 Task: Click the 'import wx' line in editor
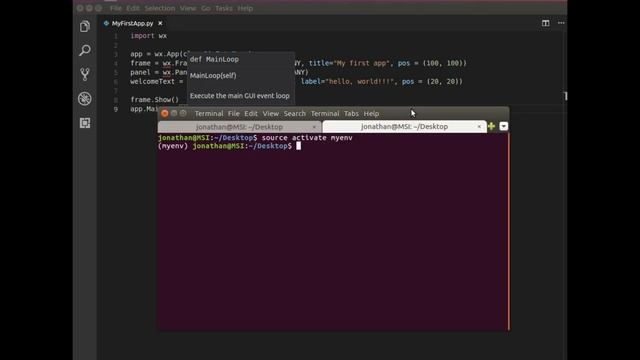point(149,36)
